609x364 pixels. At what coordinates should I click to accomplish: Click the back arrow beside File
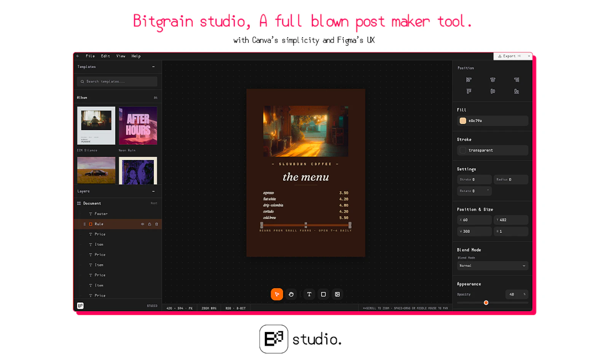pos(78,56)
